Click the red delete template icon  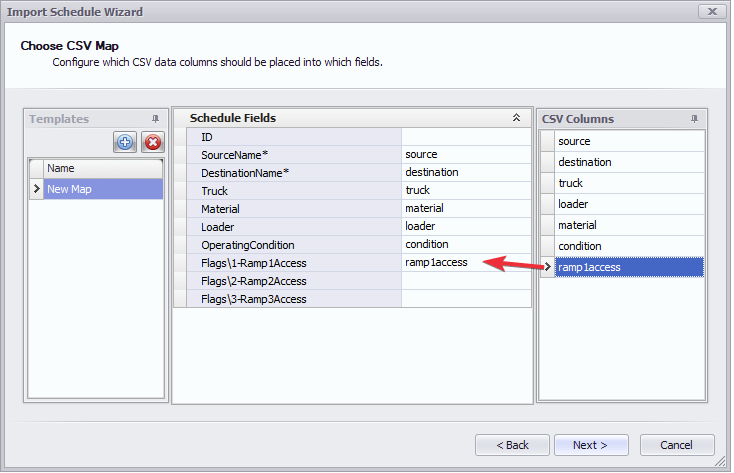152,142
